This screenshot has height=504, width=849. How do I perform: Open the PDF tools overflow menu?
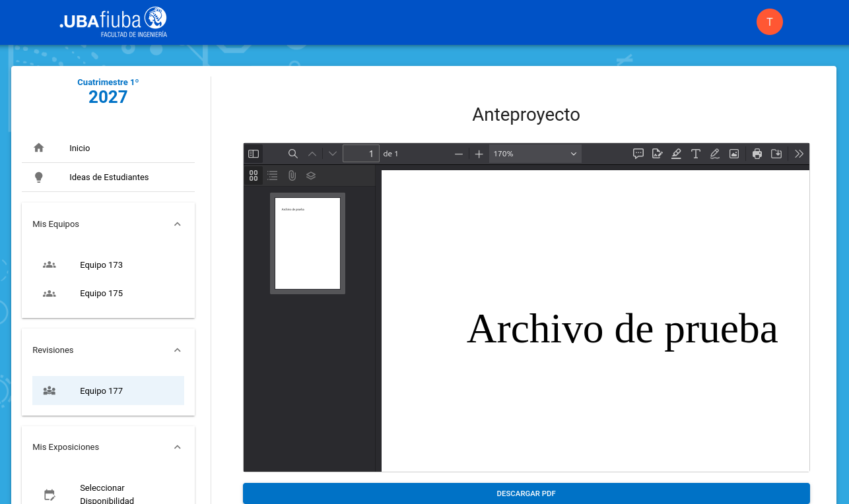point(799,154)
